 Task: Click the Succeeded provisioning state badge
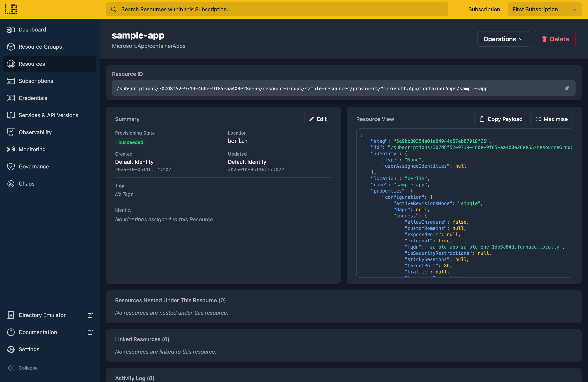131,142
